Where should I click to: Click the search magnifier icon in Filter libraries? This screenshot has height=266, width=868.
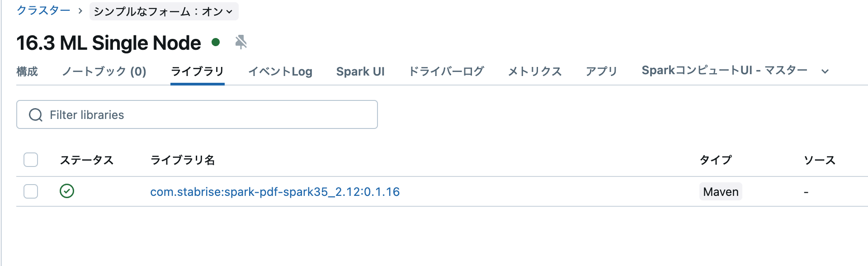(x=35, y=114)
